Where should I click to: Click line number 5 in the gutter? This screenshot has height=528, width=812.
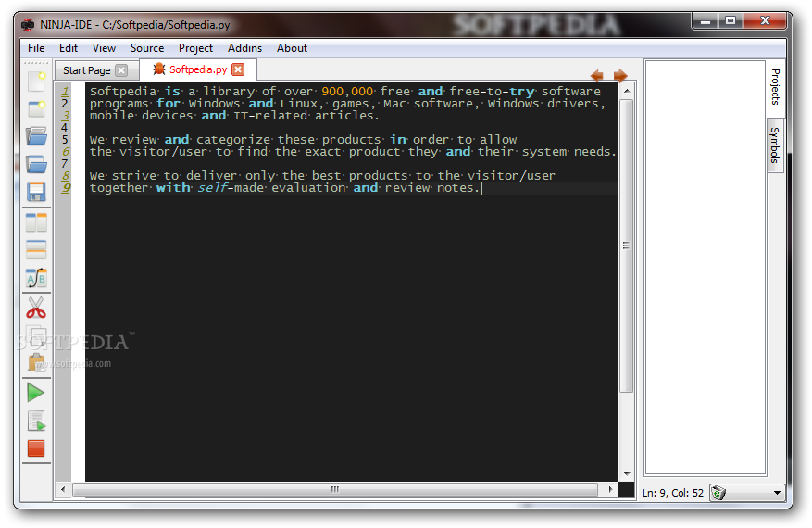click(x=65, y=140)
